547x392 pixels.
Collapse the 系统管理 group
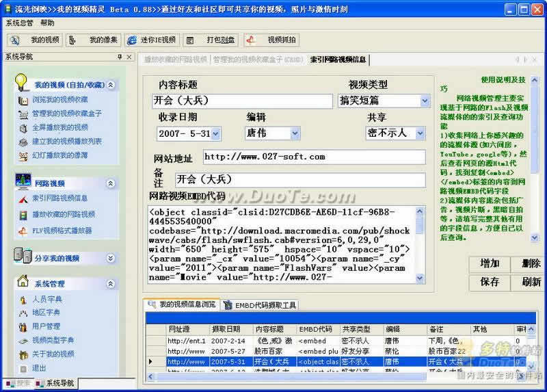[111, 284]
